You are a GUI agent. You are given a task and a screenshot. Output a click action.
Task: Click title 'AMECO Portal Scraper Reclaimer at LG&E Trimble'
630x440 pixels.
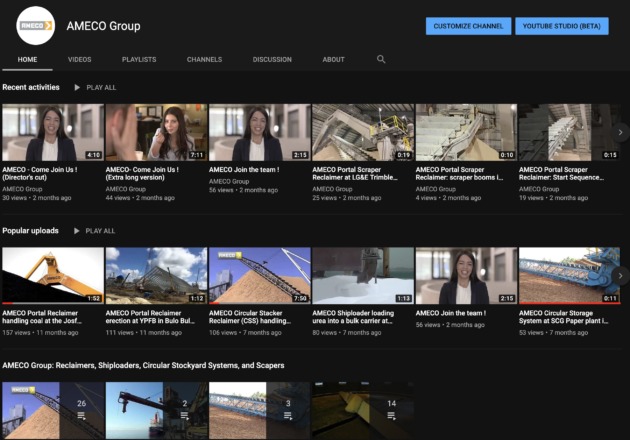(x=355, y=173)
